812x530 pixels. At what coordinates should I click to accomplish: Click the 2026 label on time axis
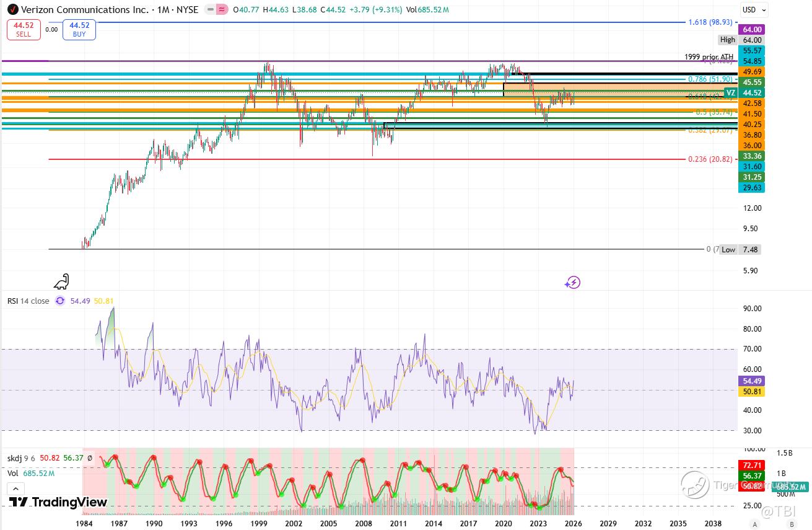tap(573, 524)
